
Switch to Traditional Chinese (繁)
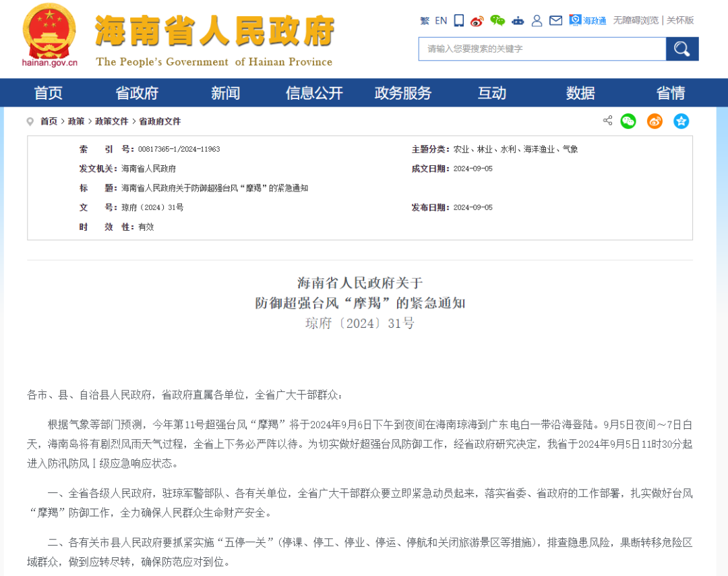pos(425,20)
